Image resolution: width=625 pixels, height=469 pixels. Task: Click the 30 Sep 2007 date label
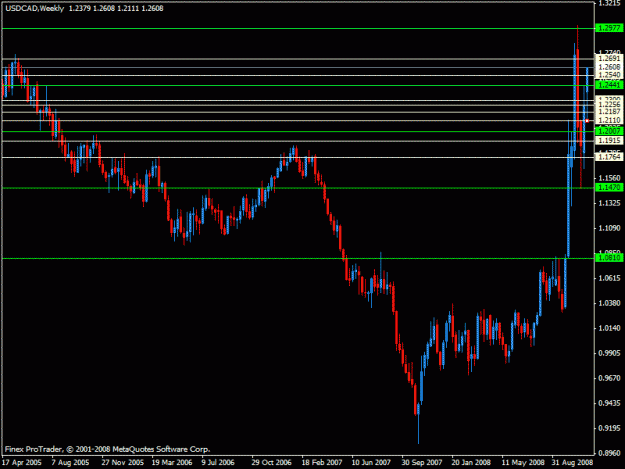click(x=422, y=463)
